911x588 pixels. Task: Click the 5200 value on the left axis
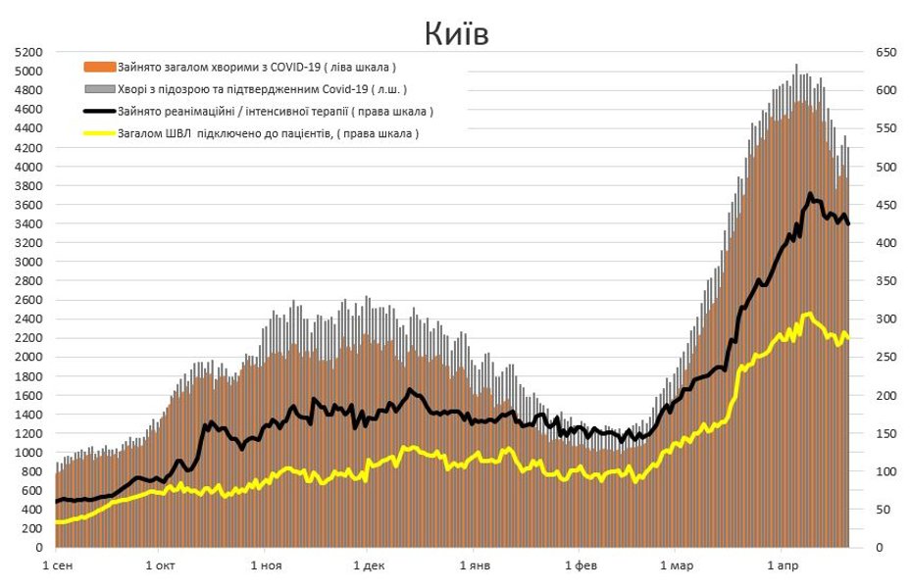click(29, 52)
